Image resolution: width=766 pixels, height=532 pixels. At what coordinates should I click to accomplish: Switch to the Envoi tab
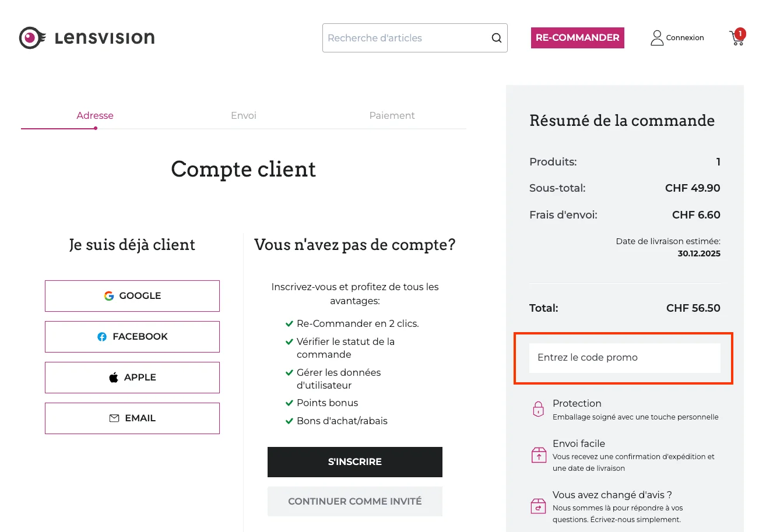(243, 115)
